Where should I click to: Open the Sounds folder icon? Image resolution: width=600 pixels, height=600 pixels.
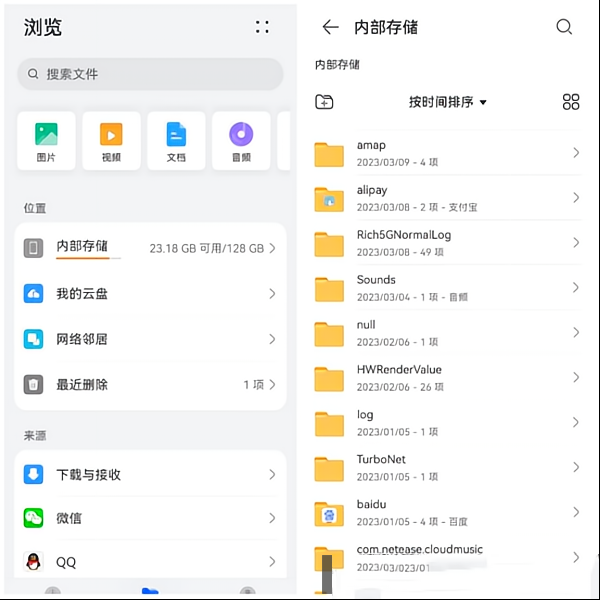pyautogui.click(x=329, y=289)
